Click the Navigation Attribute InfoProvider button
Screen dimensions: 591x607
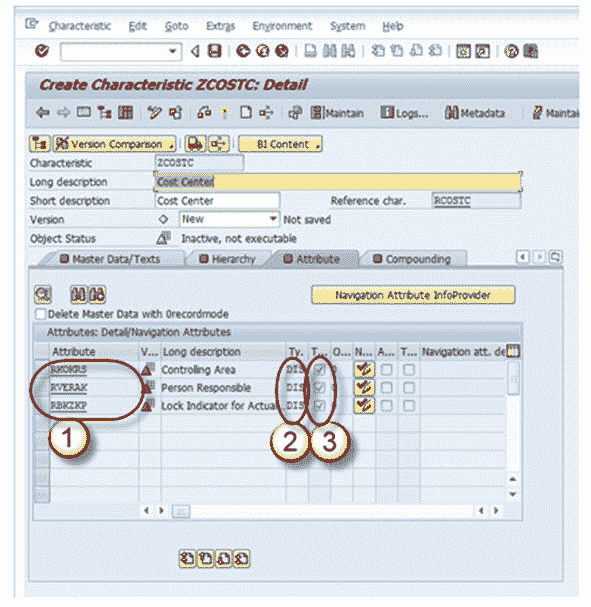pyautogui.click(x=413, y=295)
